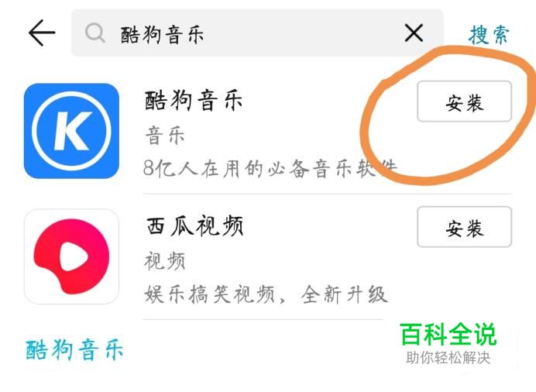This screenshot has height=392, width=536.
Task: Focus the search field containing 酷狗音乐
Action: pyautogui.click(x=257, y=33)
